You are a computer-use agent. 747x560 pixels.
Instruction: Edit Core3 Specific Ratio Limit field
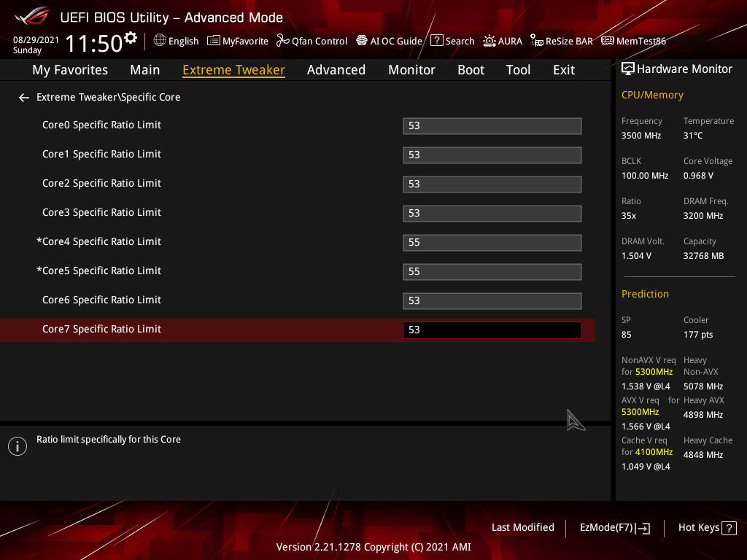point(492,214)
